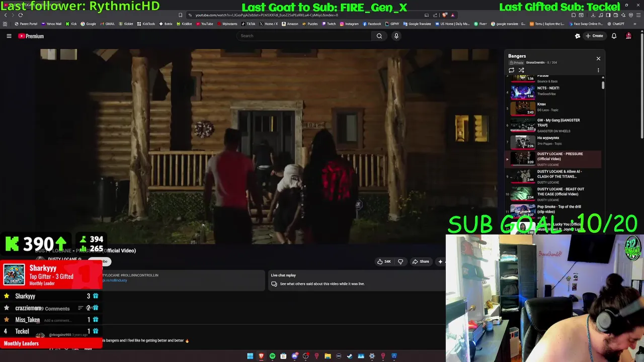Click the Live chat replay card

[x=356, y=280]
